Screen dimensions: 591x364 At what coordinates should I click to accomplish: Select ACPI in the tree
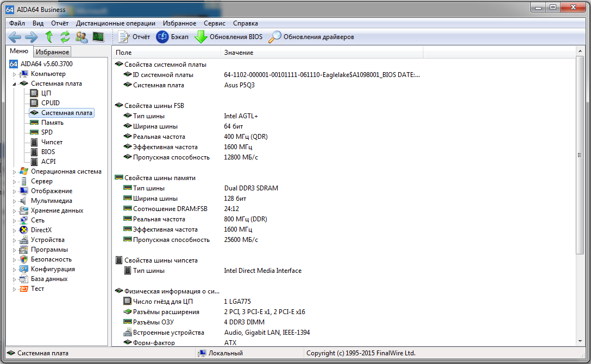[48, 162]
